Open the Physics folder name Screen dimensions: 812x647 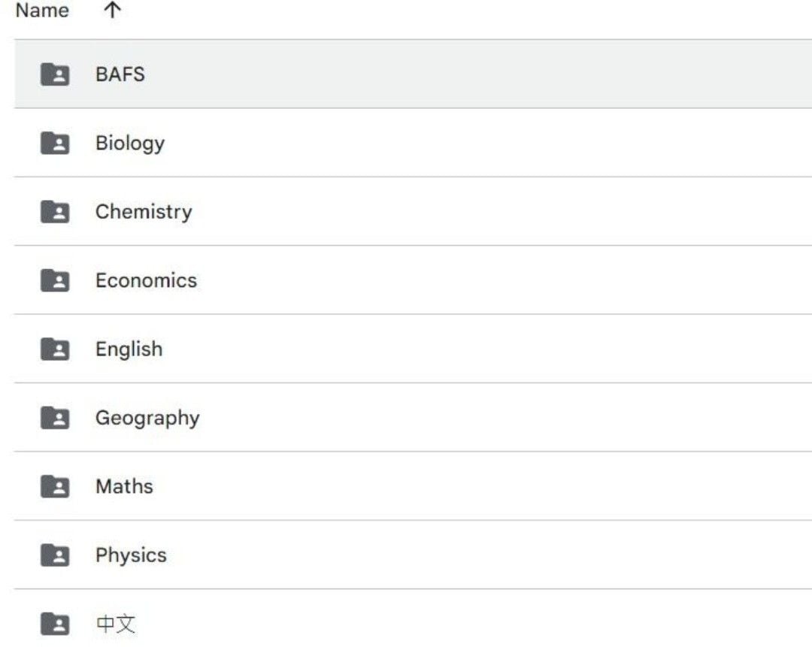pos(131,555)
